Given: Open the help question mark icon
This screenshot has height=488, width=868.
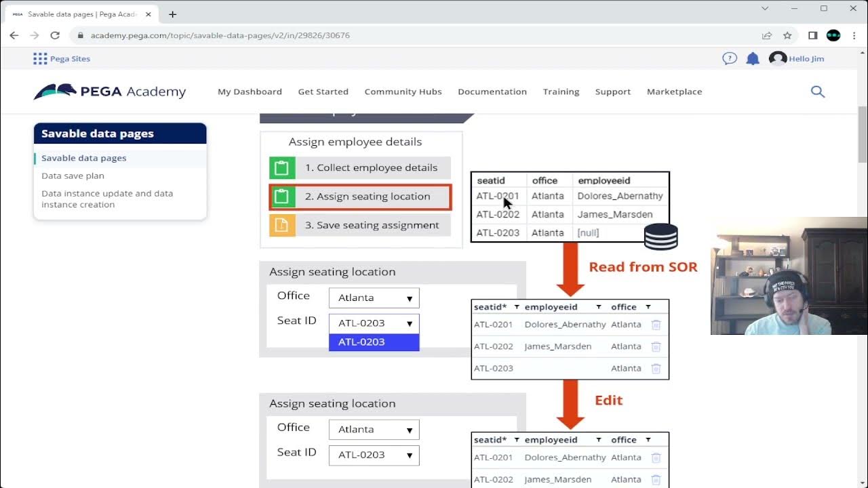Looking at the screenshot, I should coord(730,58).
